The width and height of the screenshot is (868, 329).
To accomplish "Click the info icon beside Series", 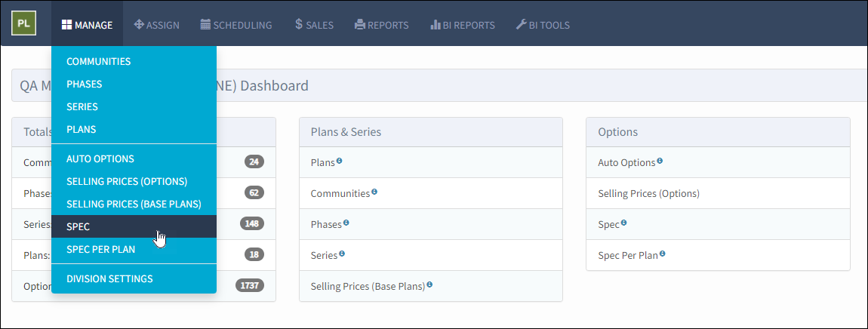I will click(342, 254).
